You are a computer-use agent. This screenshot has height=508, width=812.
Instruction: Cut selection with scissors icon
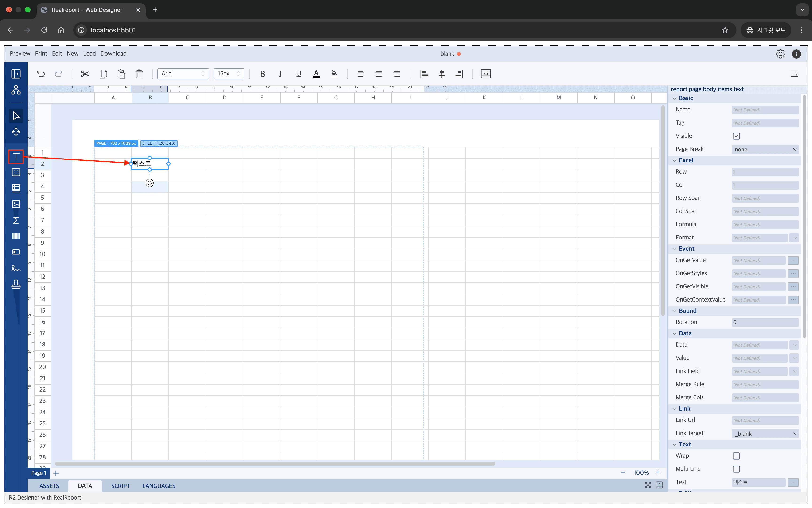85,74
